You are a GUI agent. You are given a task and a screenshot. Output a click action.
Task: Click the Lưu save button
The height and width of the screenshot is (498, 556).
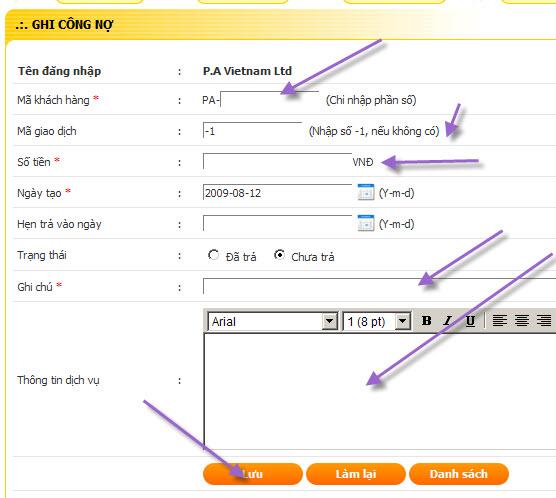252,474
